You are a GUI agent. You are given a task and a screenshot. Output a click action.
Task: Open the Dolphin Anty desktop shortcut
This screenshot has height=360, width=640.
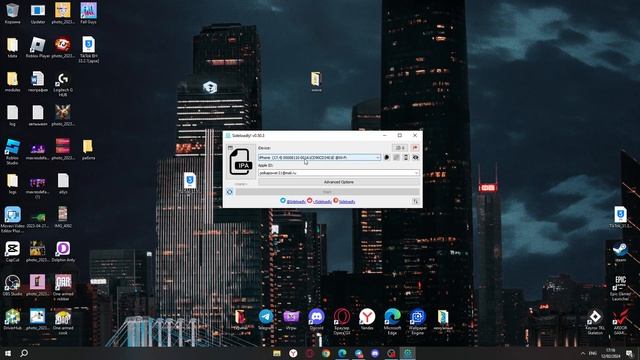(63, 251)
